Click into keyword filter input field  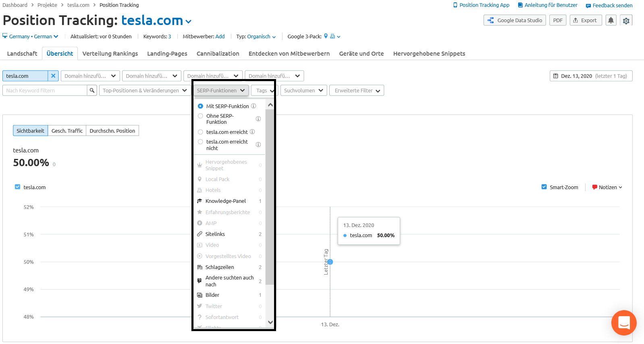tap(45, 90)
